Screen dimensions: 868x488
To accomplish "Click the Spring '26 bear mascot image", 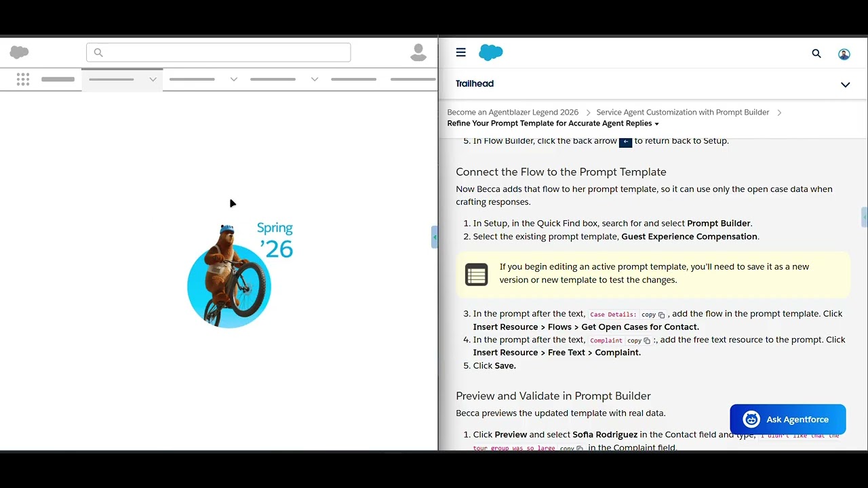I will point(229,277).
